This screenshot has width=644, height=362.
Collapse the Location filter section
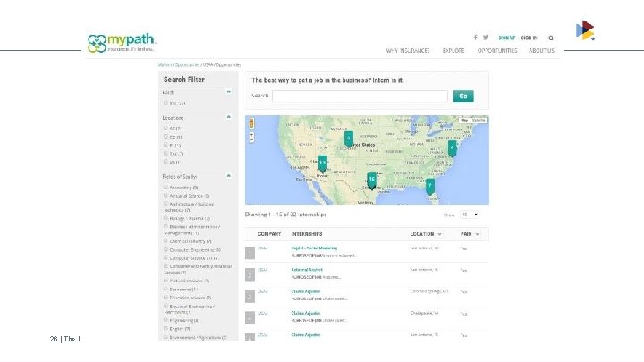click(229, 117)
